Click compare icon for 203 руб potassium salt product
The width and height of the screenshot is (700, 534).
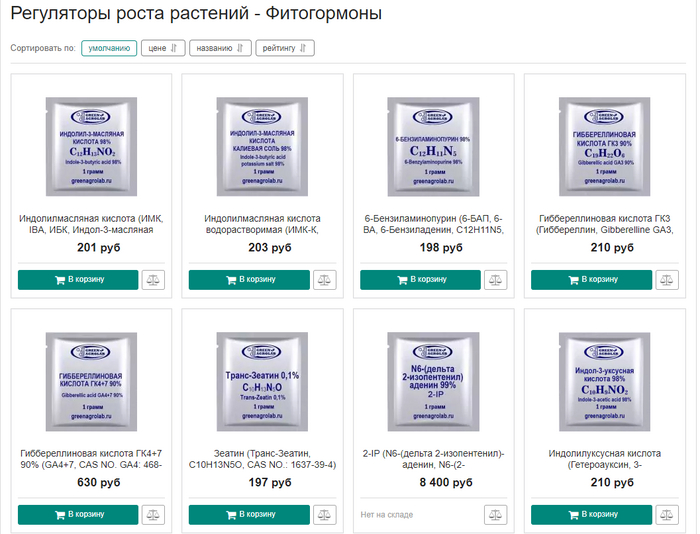[x=324, y=280]
